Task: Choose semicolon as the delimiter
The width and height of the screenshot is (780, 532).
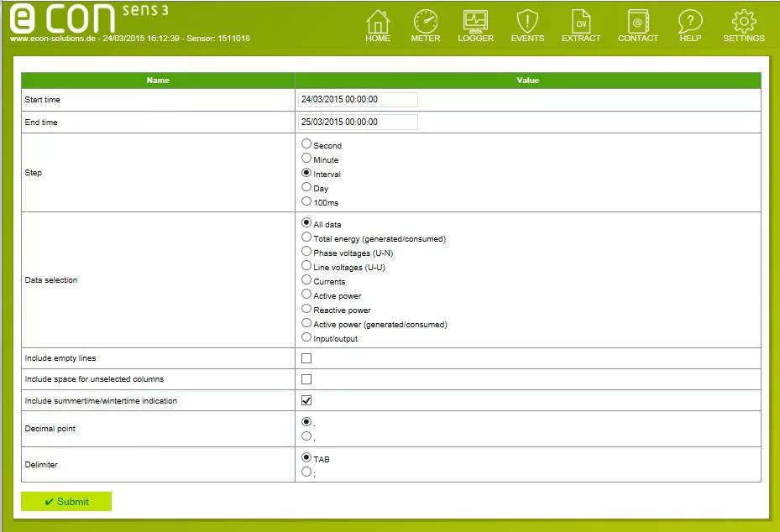Action: [x=306, y=472]
